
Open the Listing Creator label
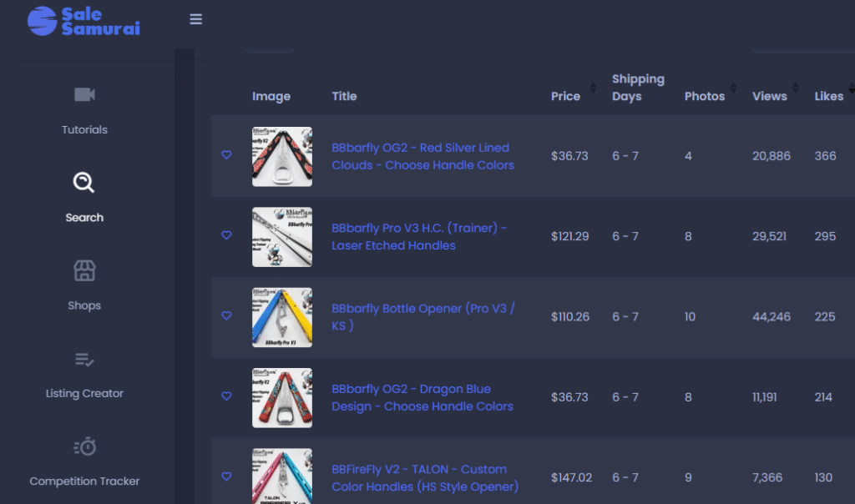[84, 393]
